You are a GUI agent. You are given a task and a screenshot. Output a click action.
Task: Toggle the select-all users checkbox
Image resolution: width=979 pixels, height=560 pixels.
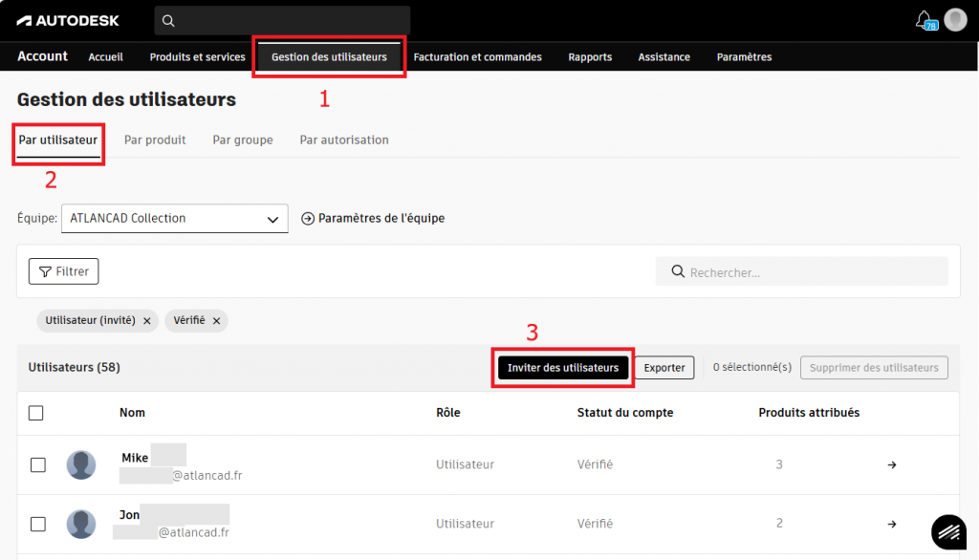[36, 413]
